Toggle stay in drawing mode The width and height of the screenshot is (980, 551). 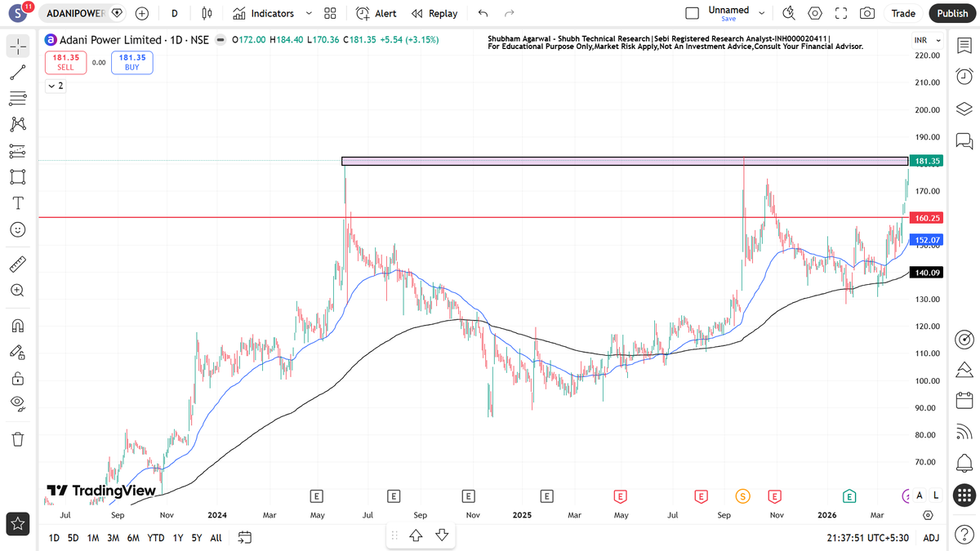[17, 352]
